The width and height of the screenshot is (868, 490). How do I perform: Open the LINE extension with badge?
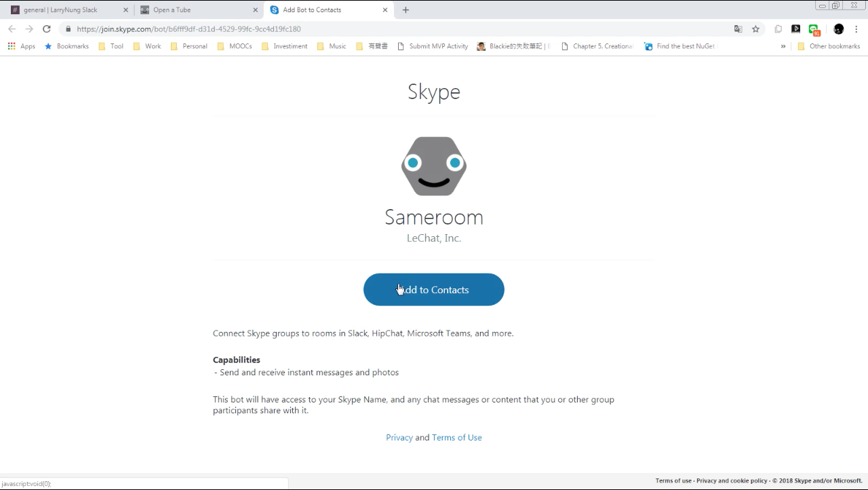coord(814,30)
